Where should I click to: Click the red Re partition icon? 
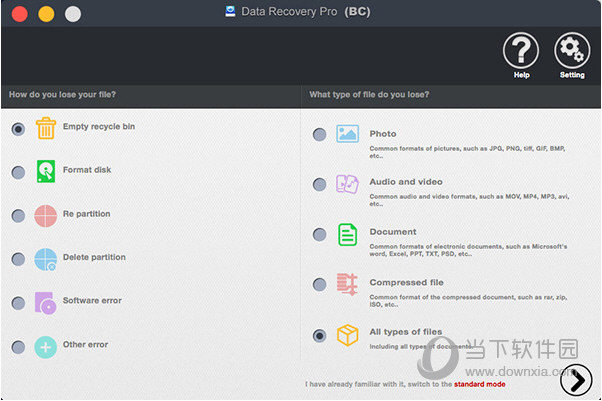(x=46, y=216)
